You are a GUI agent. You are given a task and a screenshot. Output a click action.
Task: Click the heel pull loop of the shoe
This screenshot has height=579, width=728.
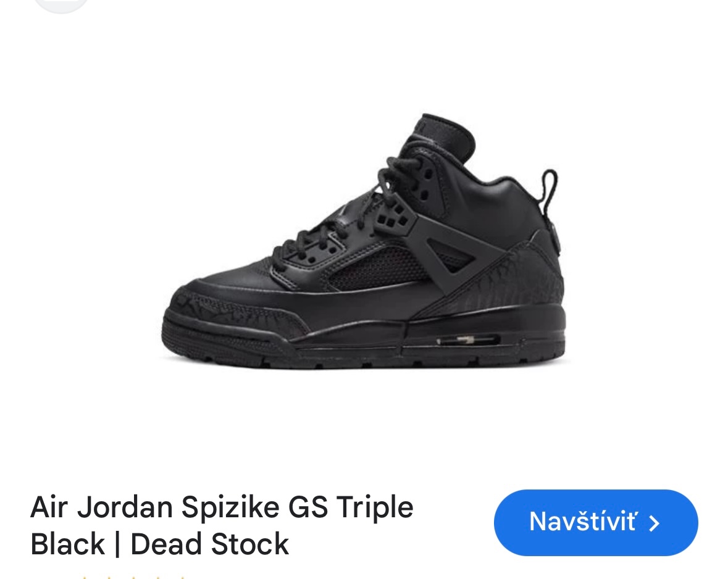tap(550, 190)
